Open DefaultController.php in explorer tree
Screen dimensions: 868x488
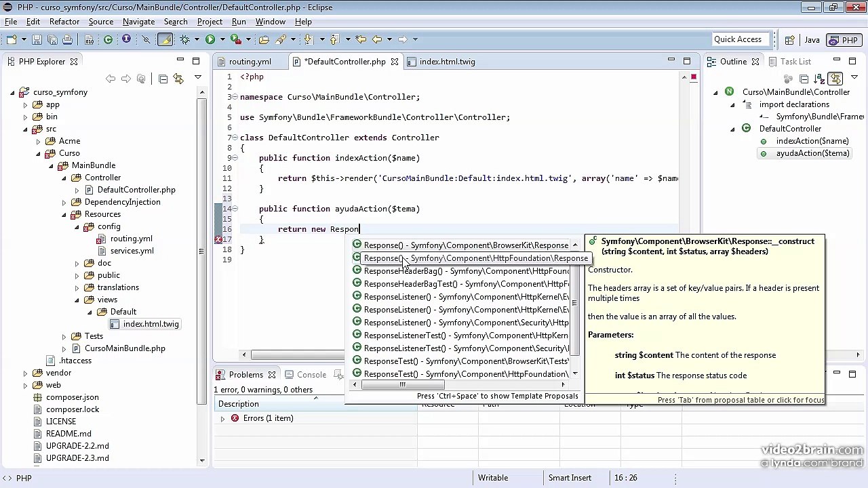(x=136, y=190)
